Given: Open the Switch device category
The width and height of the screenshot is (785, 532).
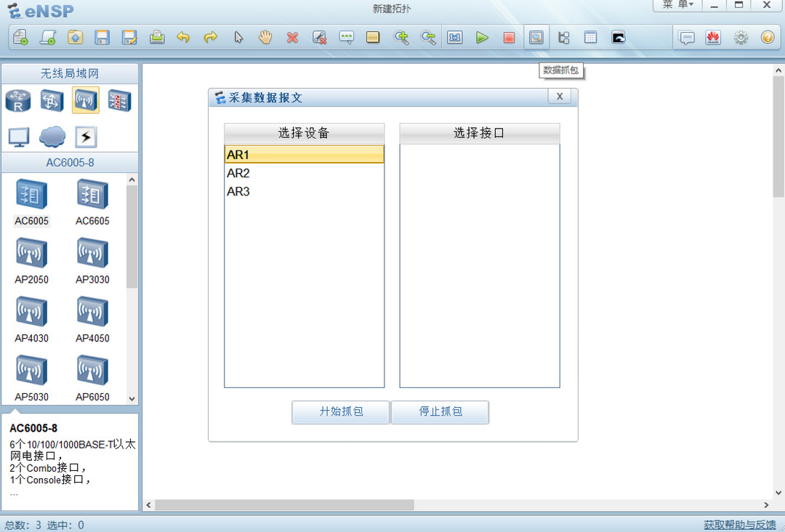Looking at the screenshot, I should (x=51, y=100).
